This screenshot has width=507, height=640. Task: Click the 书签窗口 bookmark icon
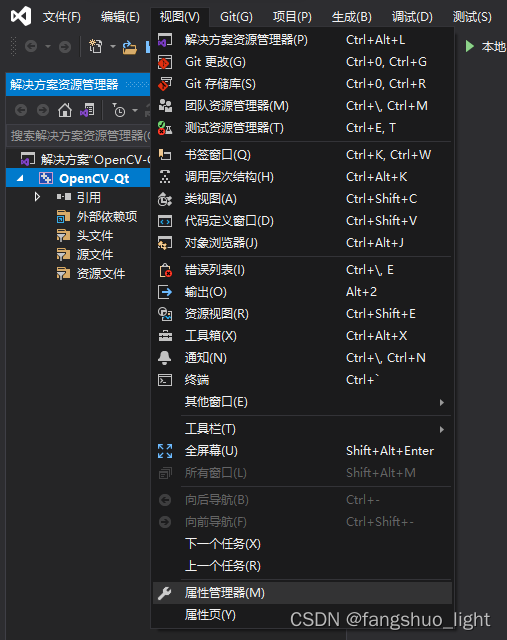[165, 155]
